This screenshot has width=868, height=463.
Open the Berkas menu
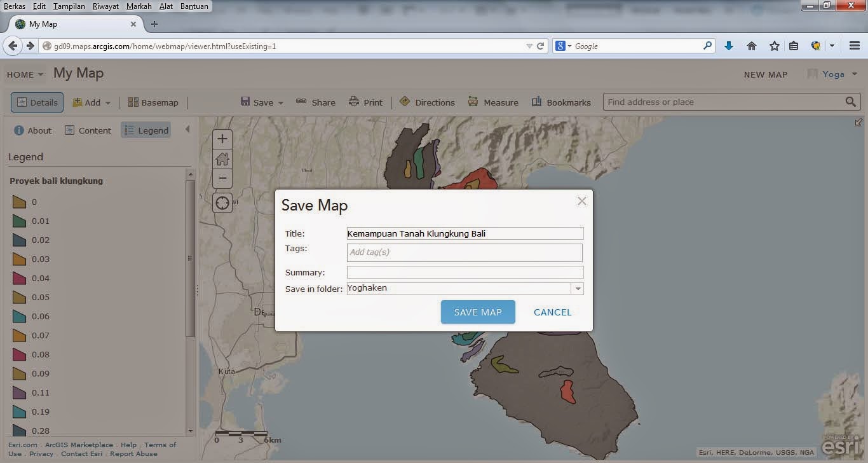15,6
